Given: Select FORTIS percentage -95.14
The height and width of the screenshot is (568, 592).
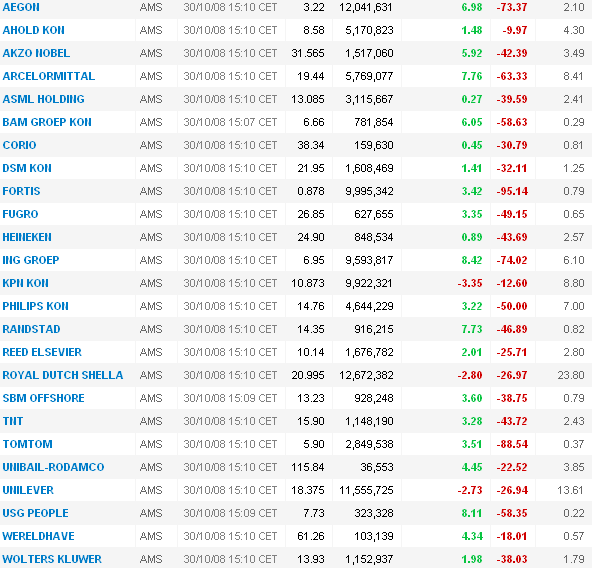Looking at the screenshot, I should pyautogui.click(x=512, y=191).
